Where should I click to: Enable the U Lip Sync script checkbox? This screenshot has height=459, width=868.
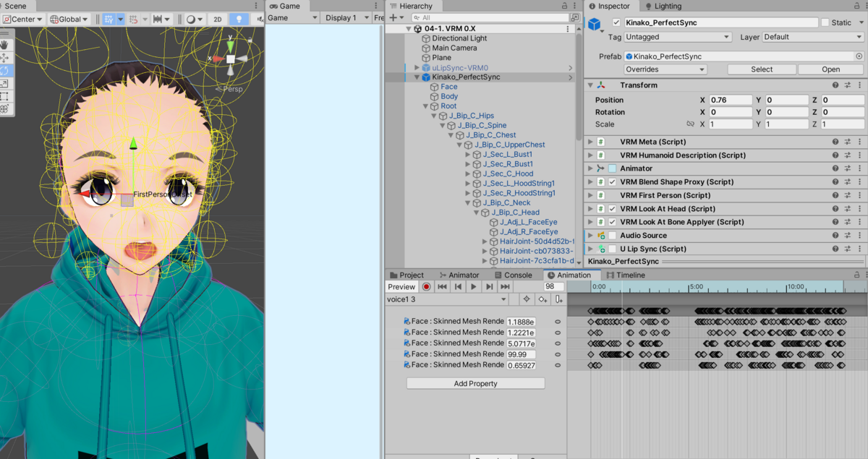(612, 249)
